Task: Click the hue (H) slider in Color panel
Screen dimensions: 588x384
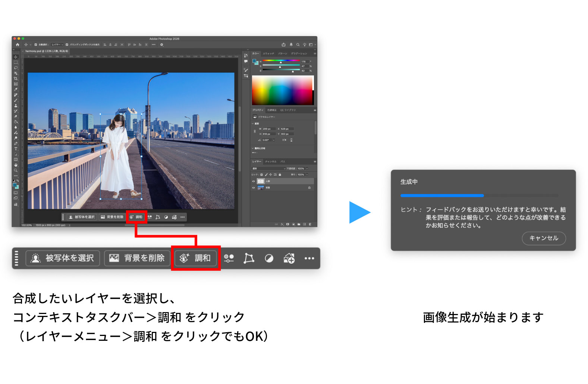Action: click(x=281, y=60)
